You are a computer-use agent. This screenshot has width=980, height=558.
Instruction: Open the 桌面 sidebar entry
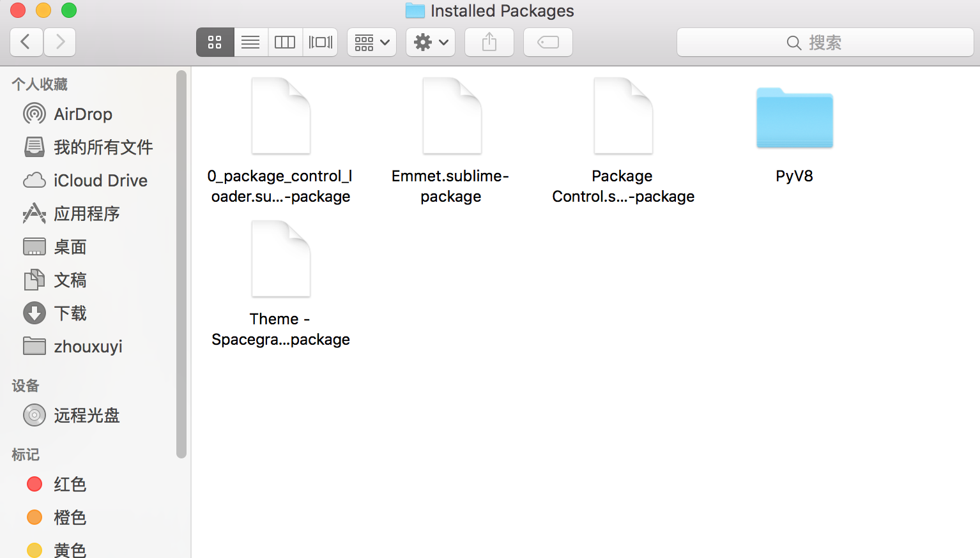[x=70, y=246]
